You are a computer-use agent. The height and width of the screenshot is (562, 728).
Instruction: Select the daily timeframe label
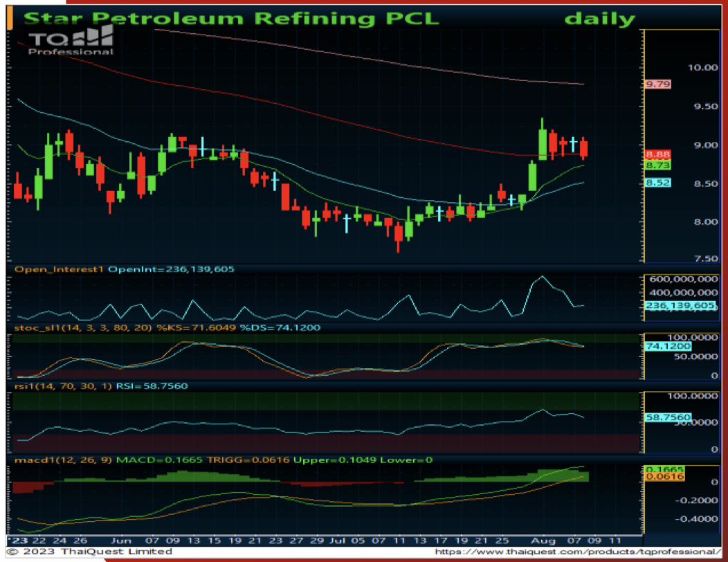[x=599, y=19]
